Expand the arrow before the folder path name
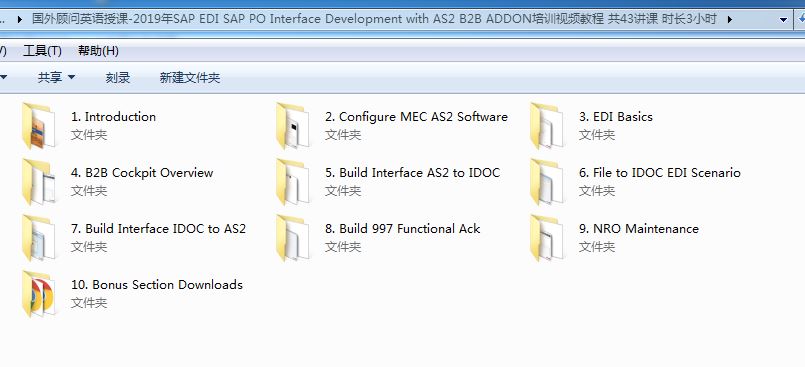 20,20
